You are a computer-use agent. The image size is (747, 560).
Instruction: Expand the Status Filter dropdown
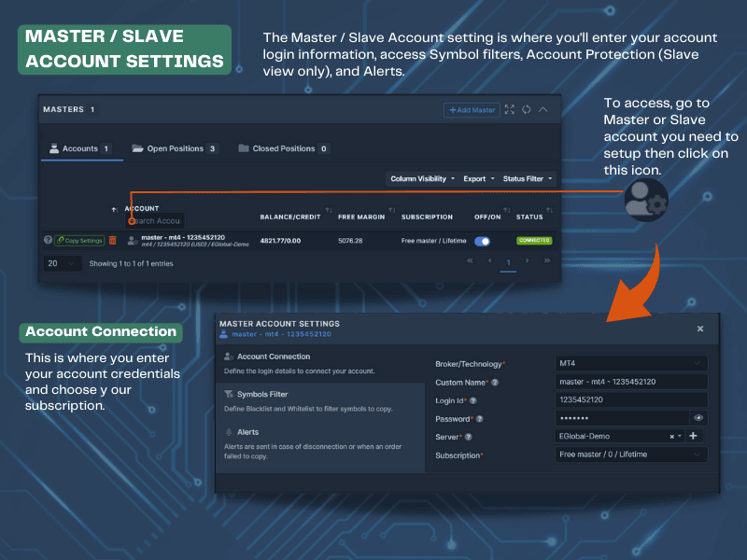pyautogui.click(x=528, y=178)
